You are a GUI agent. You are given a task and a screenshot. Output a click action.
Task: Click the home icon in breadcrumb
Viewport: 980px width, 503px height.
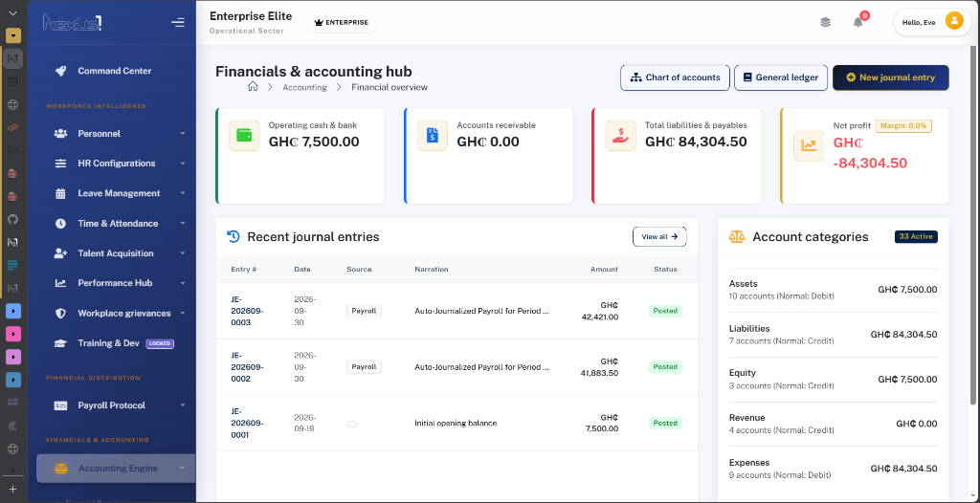tap(253, 87)
